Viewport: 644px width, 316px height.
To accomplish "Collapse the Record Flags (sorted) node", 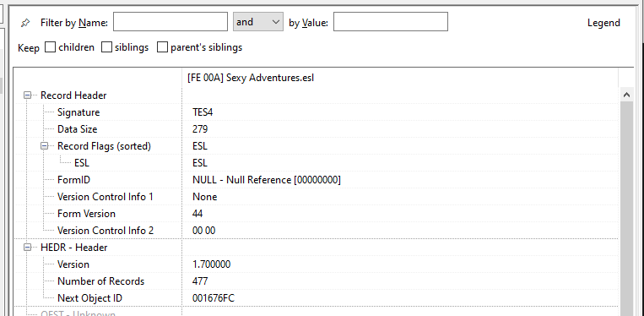I will coord(45,146).
